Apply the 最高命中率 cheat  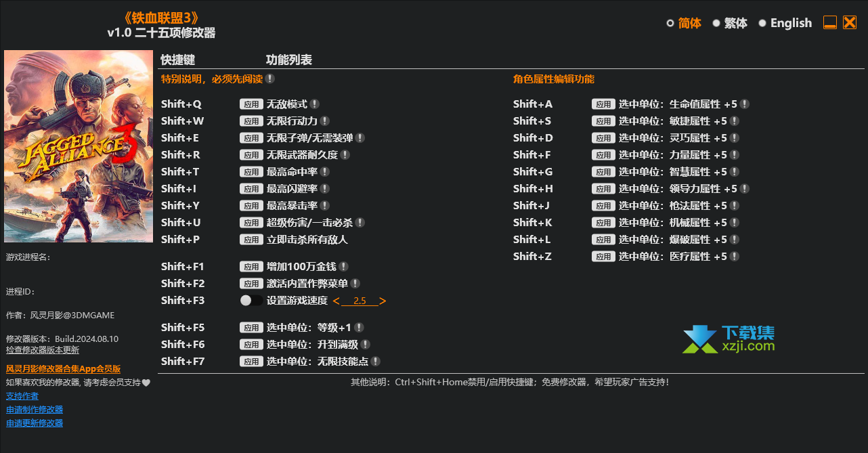[x=252, y=172]
